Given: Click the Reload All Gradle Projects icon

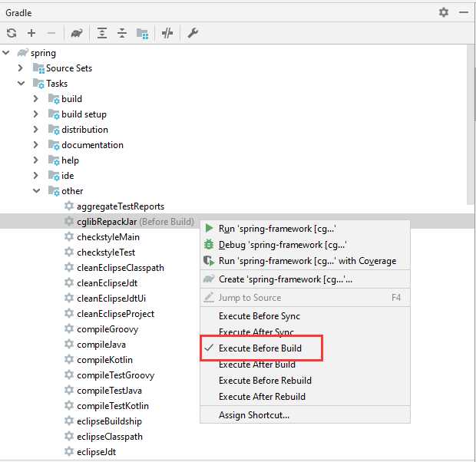Looking at the screenshot, I should pyautogui.click(x=12, y=33).
